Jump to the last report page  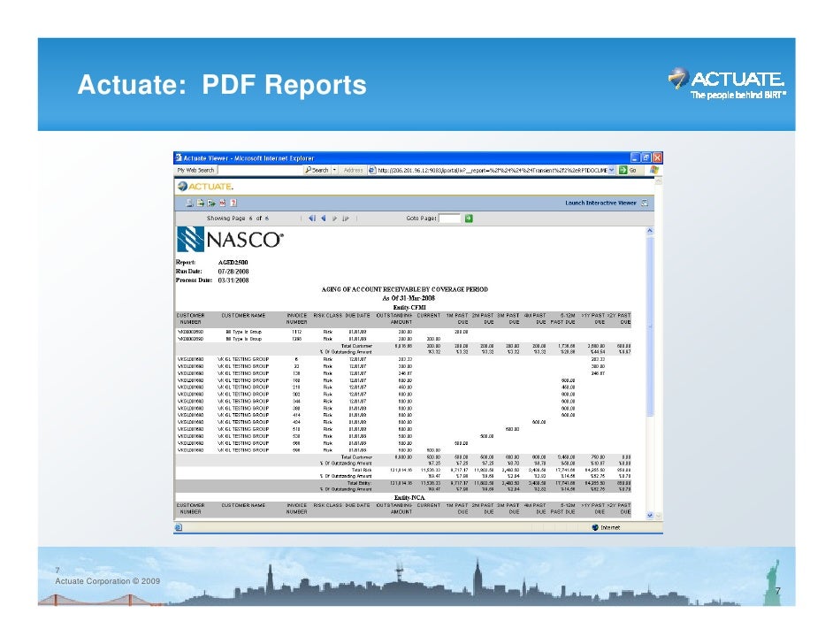pos(346,218)
